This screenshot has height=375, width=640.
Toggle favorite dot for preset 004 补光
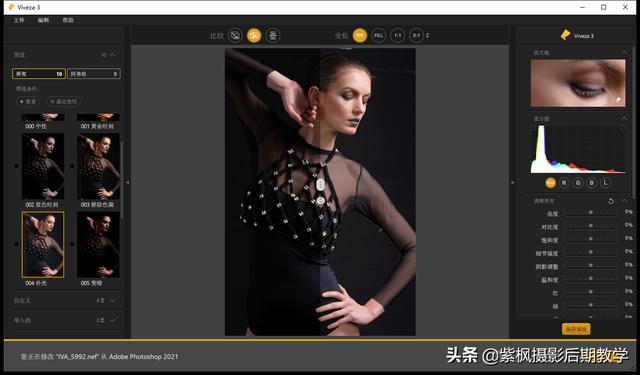tap(16, 244)
